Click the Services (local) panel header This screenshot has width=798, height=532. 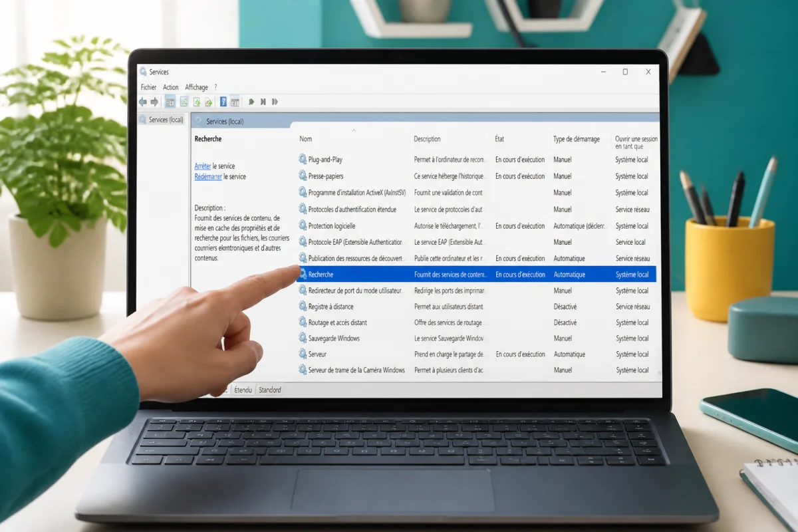tap(225, 122)
